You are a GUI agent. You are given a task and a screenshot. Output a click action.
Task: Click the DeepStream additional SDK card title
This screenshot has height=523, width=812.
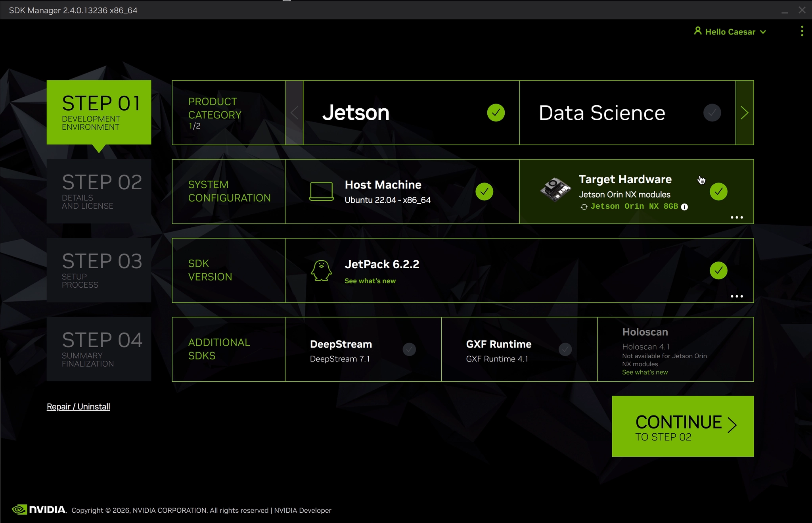click(341, 344)
